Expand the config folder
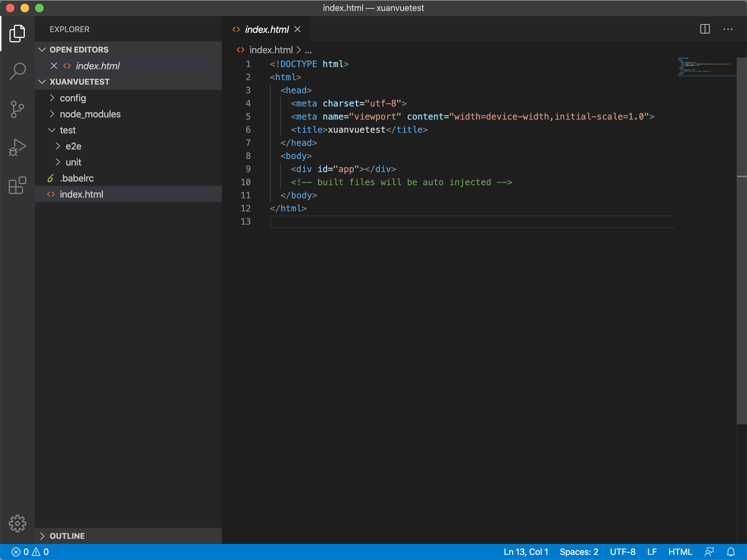Image resolution: width=747 pixels, height=560 pixels. (73, 98)
